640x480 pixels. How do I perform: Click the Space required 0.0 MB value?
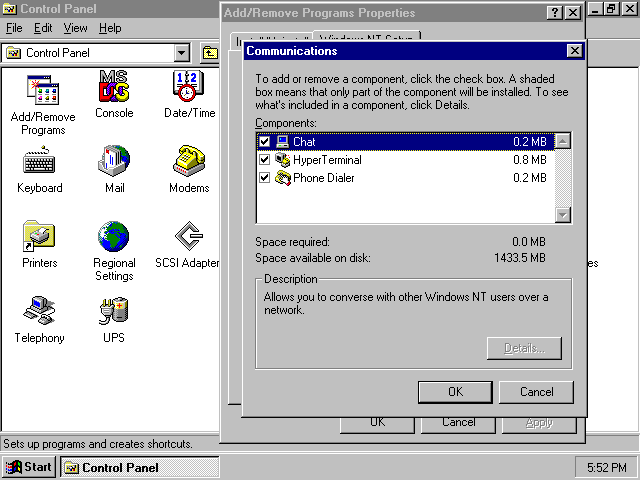[529, 242]
